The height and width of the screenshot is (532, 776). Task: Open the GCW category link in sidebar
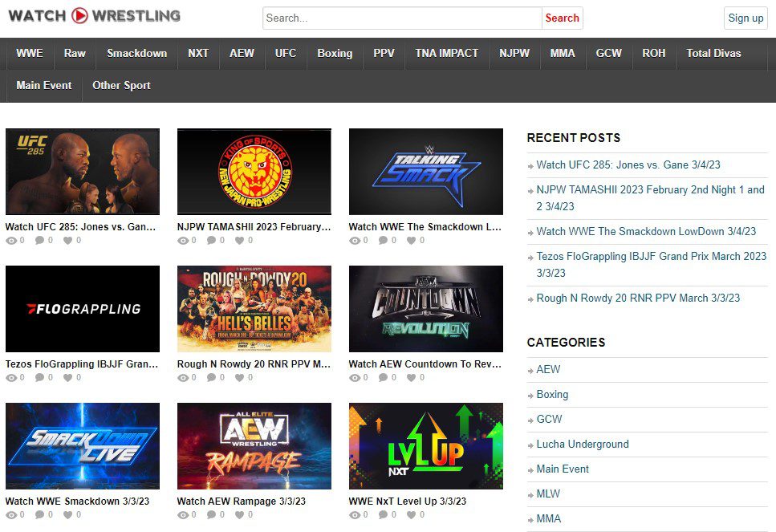point(550,419)
